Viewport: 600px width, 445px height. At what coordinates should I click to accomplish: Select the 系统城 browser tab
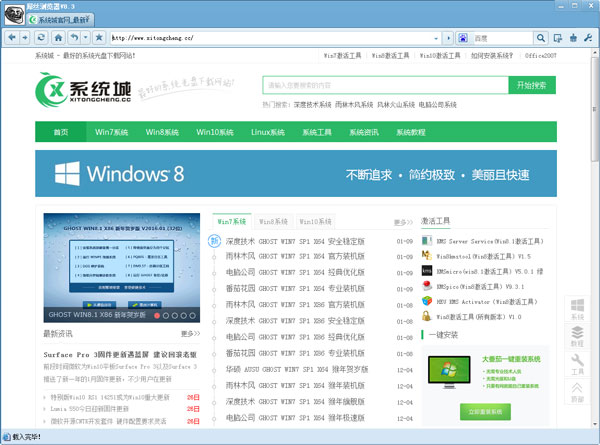60,20
